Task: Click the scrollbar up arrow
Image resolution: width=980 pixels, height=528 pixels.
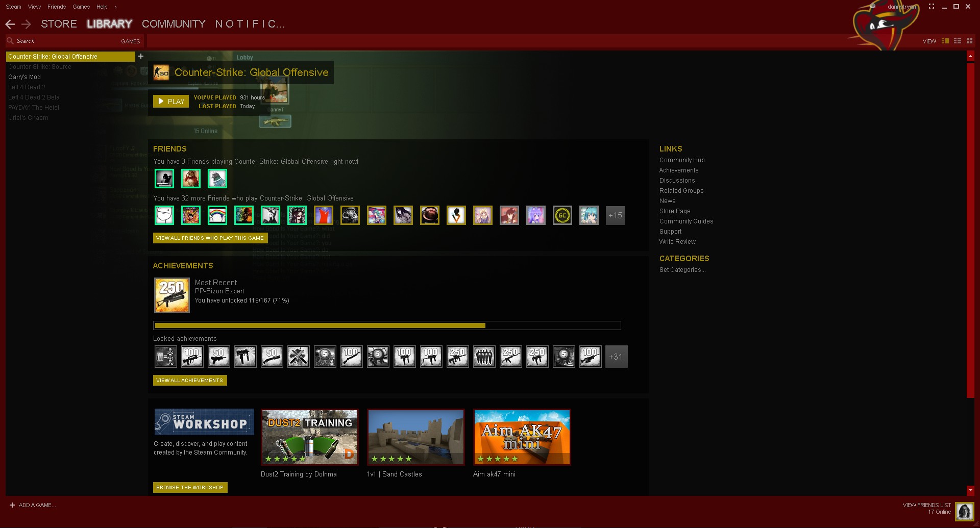Action: click(970, 56)
